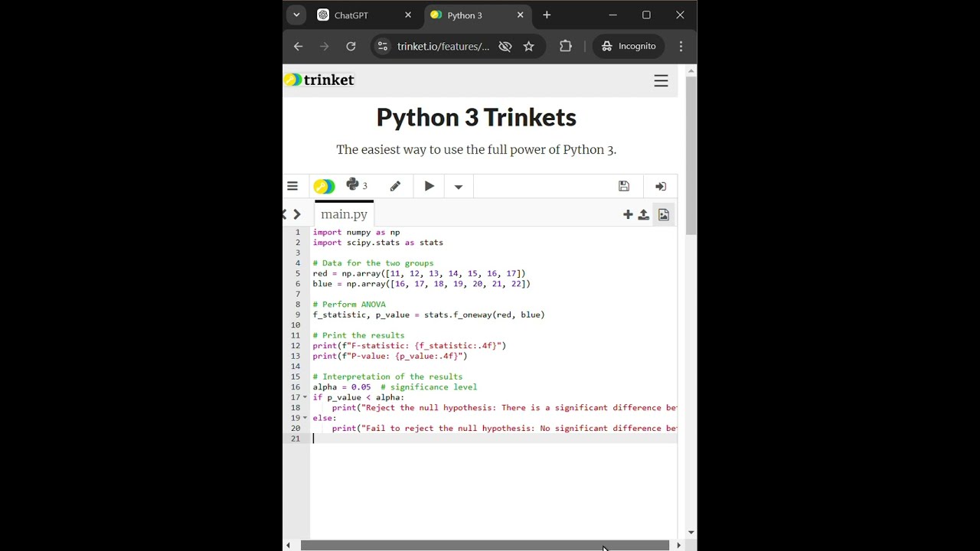The image size is (980, 551).
Task: Click the scroll left arrow at the bottom
Action: [288, 546]
